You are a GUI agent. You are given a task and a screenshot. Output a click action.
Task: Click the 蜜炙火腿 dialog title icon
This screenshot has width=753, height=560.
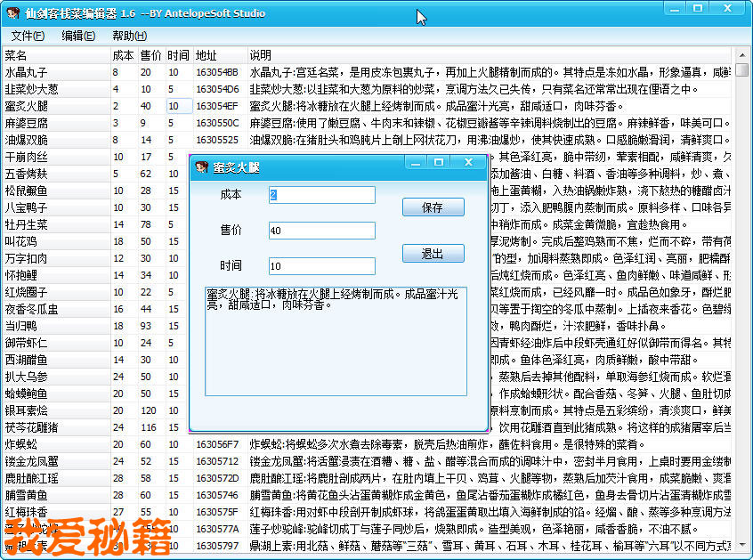tap(202, 167)
